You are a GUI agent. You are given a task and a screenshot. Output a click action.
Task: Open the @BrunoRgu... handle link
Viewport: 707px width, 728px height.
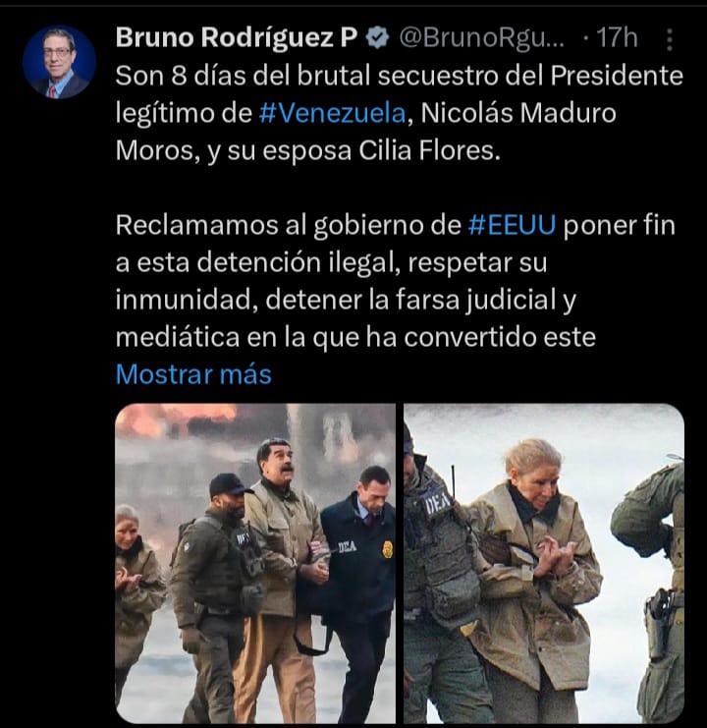(x=482, y=38)
